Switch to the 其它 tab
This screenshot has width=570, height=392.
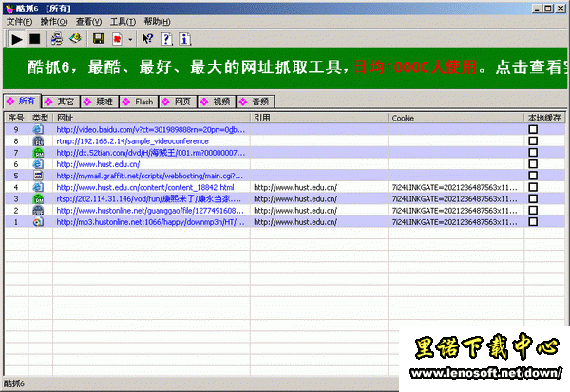60,102
